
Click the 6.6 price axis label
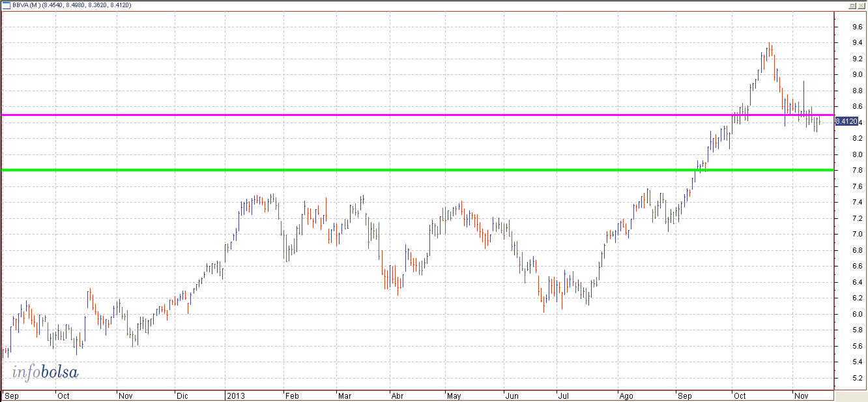pyautogui.click(x=857, y=266)
